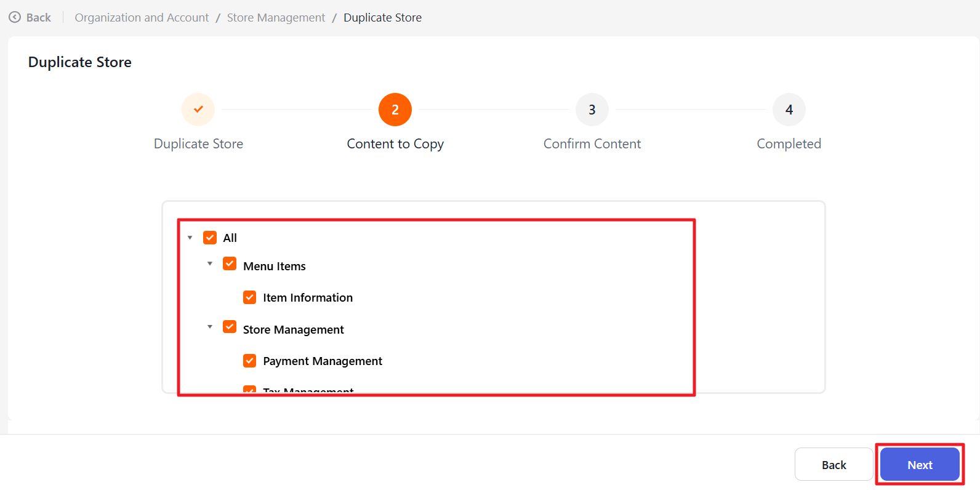Click the back arrow circle icon
Viewport: 980px width, 490px height.
[x=15, y=17]
